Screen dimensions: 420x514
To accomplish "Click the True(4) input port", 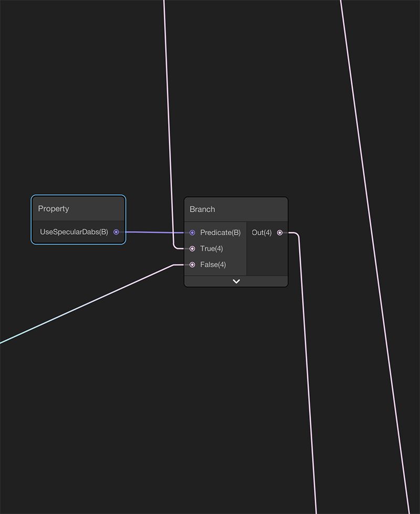I will 193,249.
